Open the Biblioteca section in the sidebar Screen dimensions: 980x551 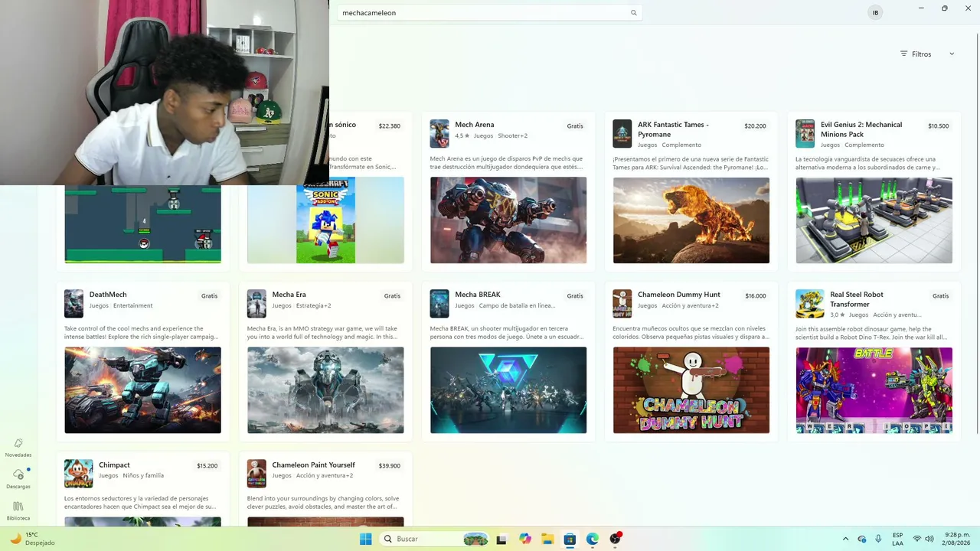18,511
